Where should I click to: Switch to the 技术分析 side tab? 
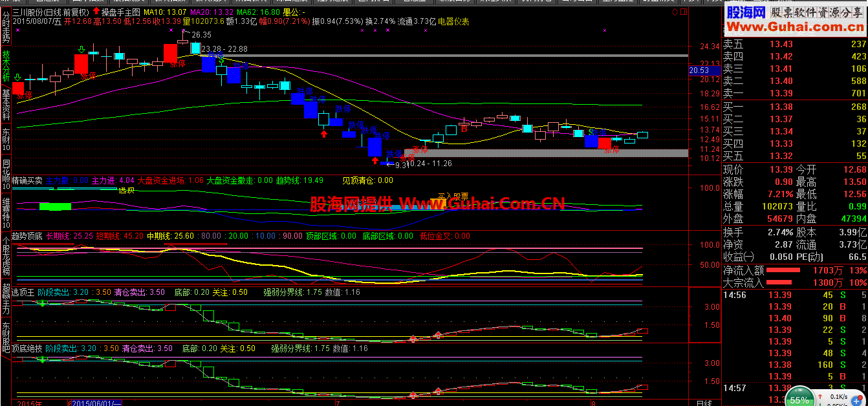click(6, 65)
